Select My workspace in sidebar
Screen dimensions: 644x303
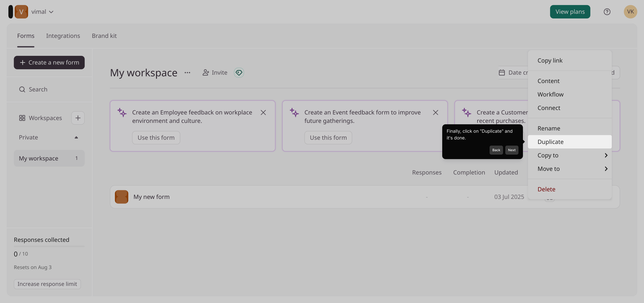coord(49,158)
